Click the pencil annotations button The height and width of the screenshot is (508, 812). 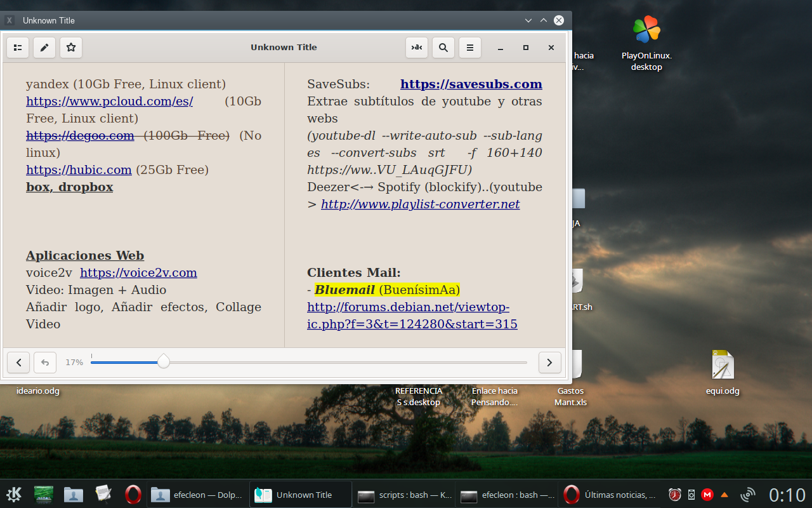coord(44,48)
